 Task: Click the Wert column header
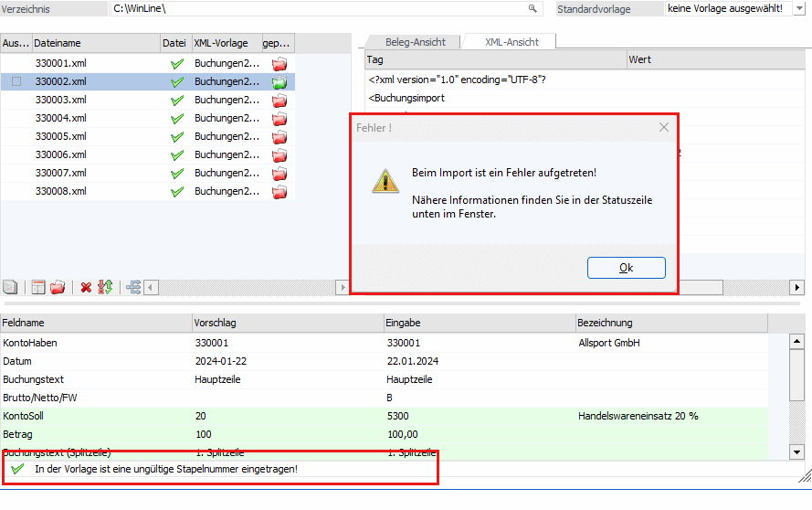717,59
